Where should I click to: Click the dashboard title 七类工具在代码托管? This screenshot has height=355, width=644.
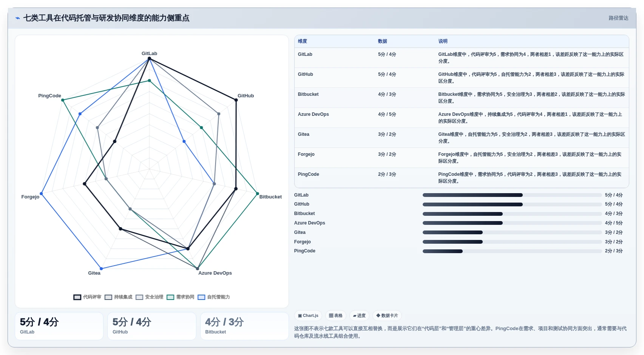click(x=106, y=18)
